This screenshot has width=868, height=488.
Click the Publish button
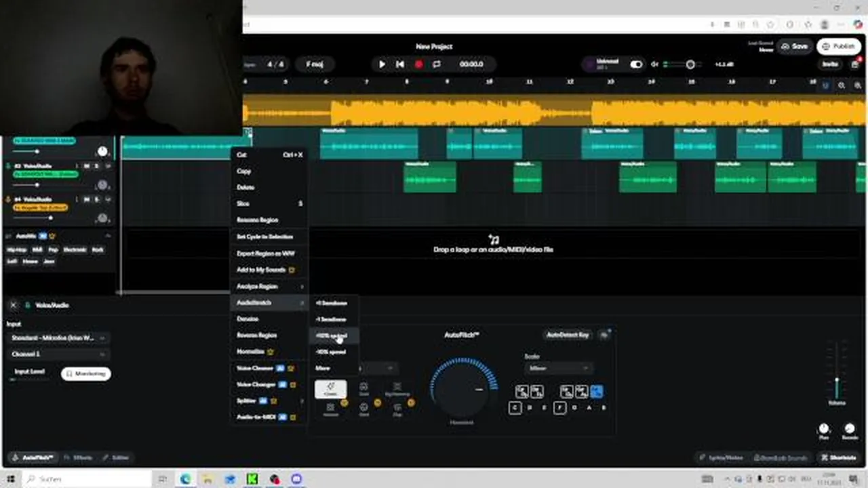click(x=838, y=46)
